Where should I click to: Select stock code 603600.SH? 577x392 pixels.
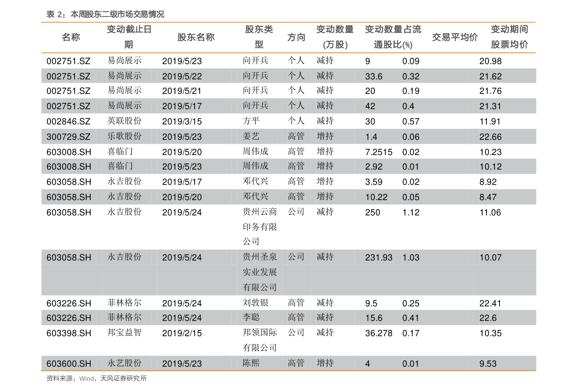point(68,363)
